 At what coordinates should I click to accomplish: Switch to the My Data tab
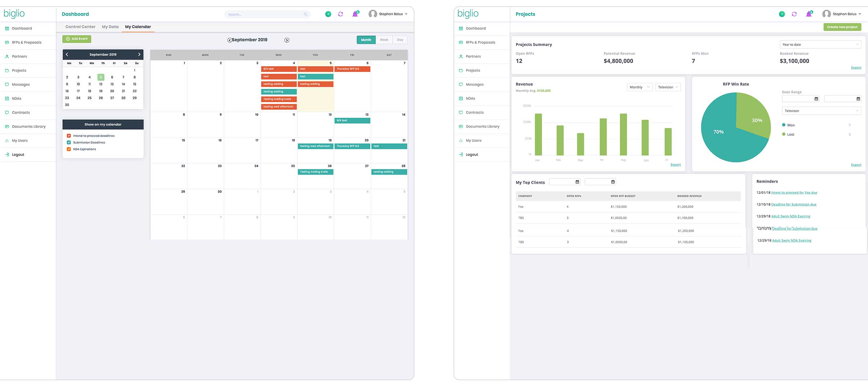[x=110, y=27]
